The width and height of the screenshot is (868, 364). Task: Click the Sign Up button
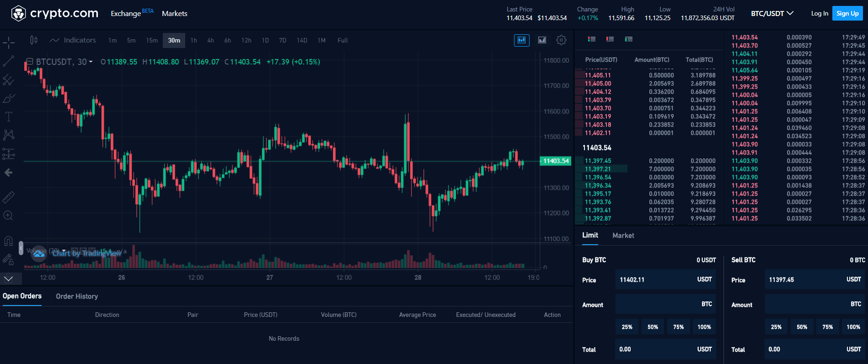point(847,13)
